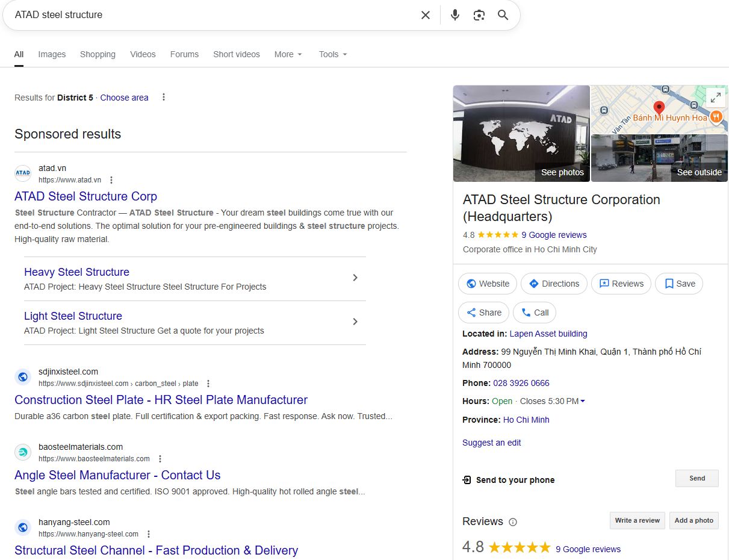The image size is (729, 560).
Task: Open the Lapen Asset building link
Action: click(548, 334)
